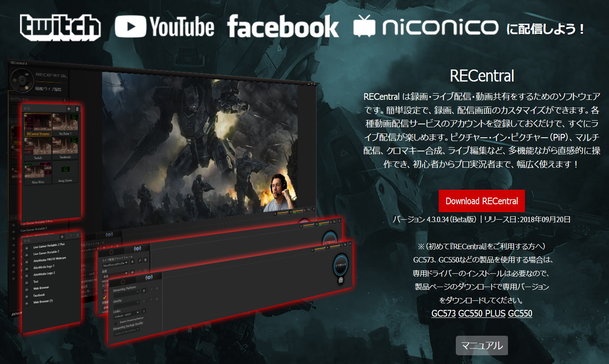The image size is (609, 364).
Task: Adjust the front panel's speaker volume slider
Action: click(335, 246)
